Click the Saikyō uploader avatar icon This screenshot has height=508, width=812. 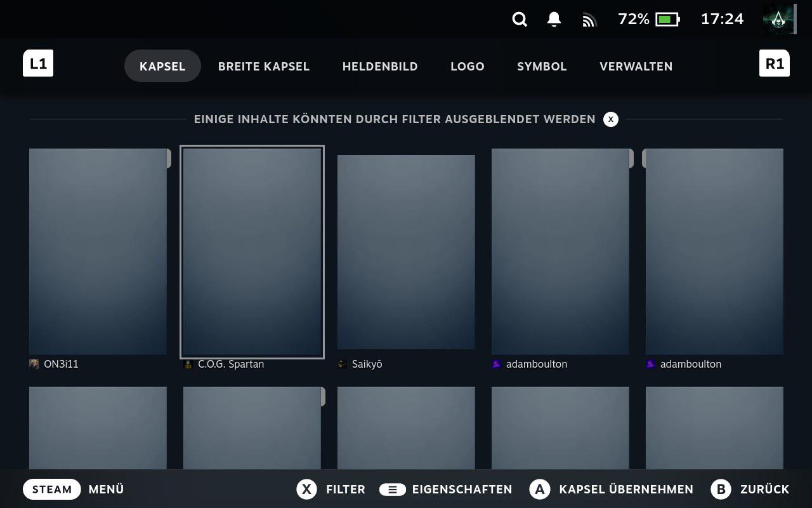point(342,364)
